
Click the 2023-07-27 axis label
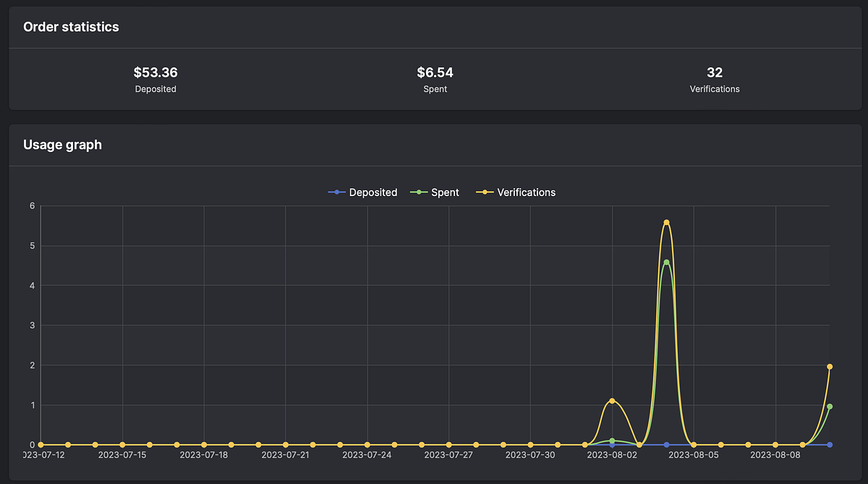click(448, 455)
